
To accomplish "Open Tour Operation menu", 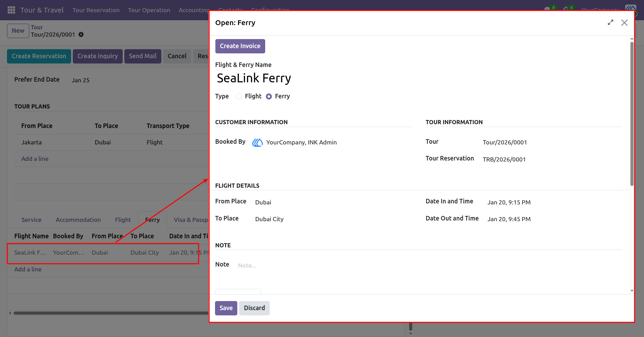I will point(149,10).
